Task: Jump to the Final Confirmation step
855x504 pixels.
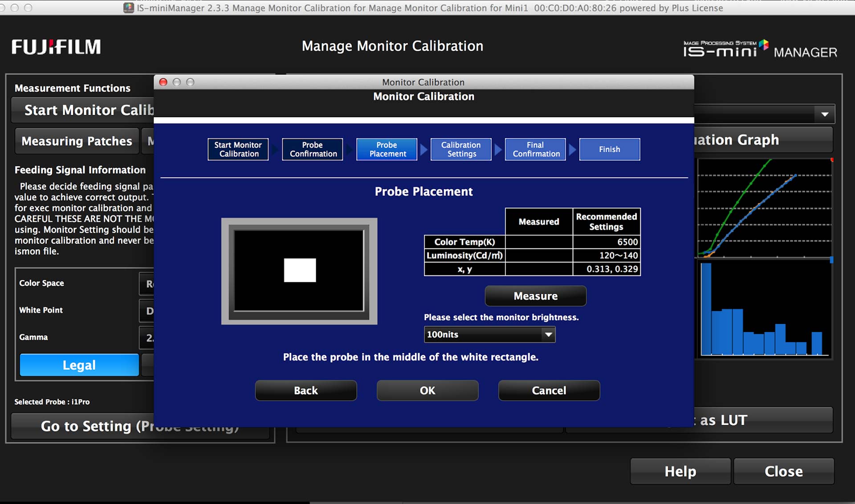Action: [535, 149]
